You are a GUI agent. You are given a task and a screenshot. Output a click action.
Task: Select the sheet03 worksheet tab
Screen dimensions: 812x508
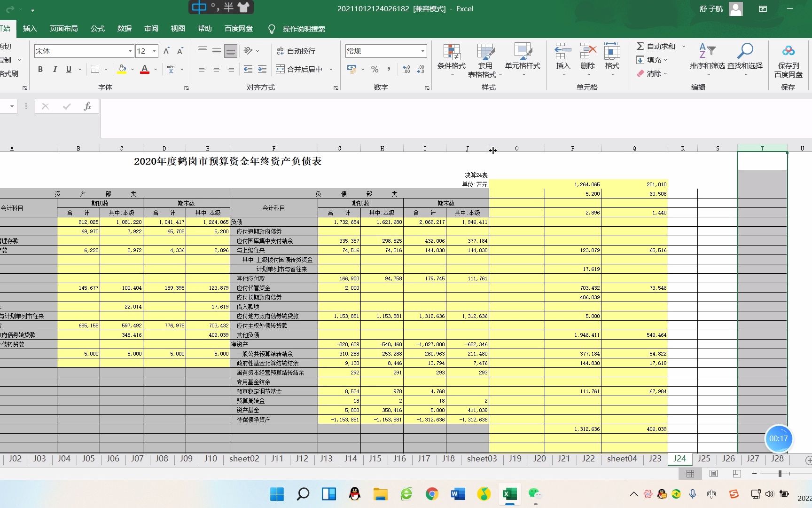coord(481,459)
